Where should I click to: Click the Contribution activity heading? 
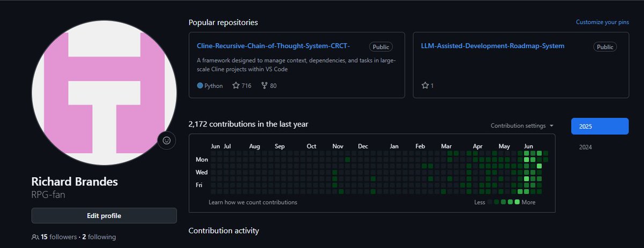(x=224, y=230)
